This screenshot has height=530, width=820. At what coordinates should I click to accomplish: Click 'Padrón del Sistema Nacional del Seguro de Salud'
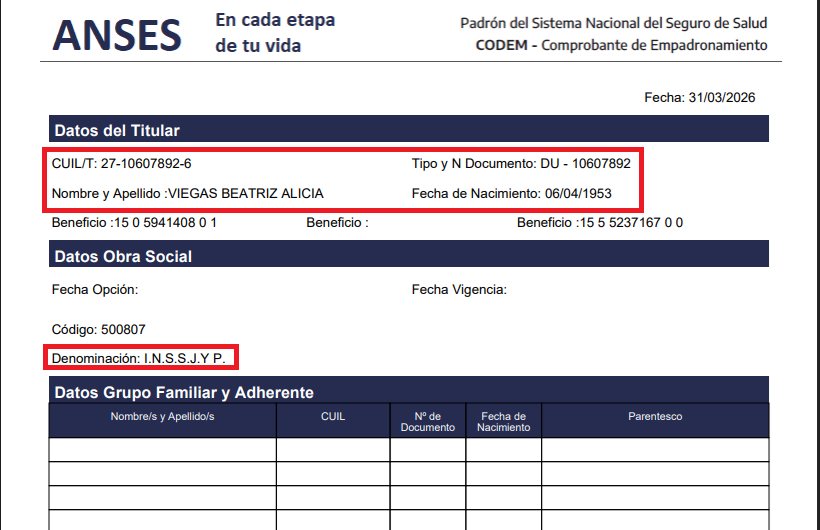[x=614, y=23]
